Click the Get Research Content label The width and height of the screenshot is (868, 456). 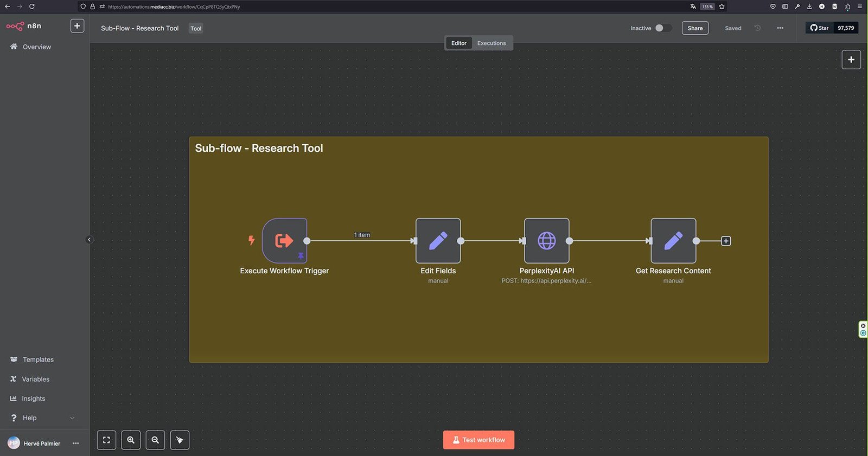[673, 271]
